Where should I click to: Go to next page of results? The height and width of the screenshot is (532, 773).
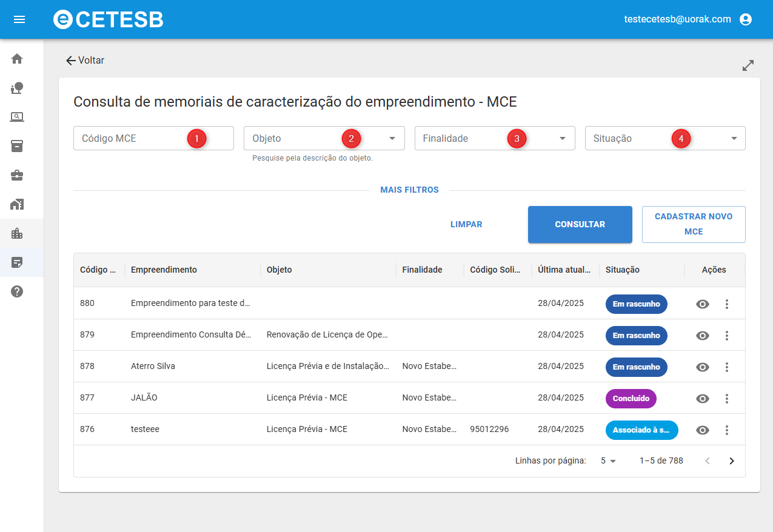coord(731,461)
